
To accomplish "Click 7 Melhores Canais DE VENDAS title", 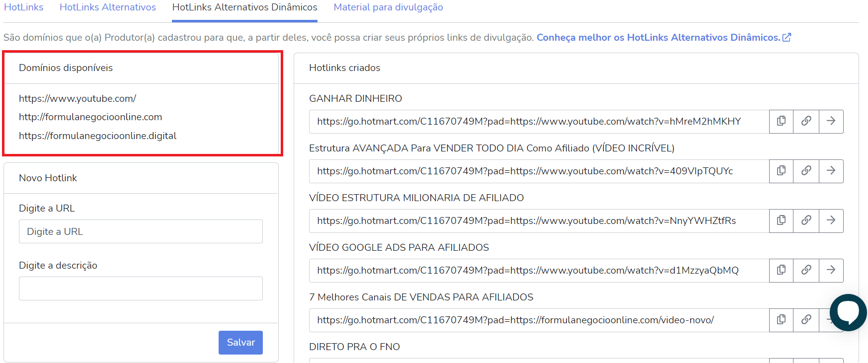I will point(421,297).
